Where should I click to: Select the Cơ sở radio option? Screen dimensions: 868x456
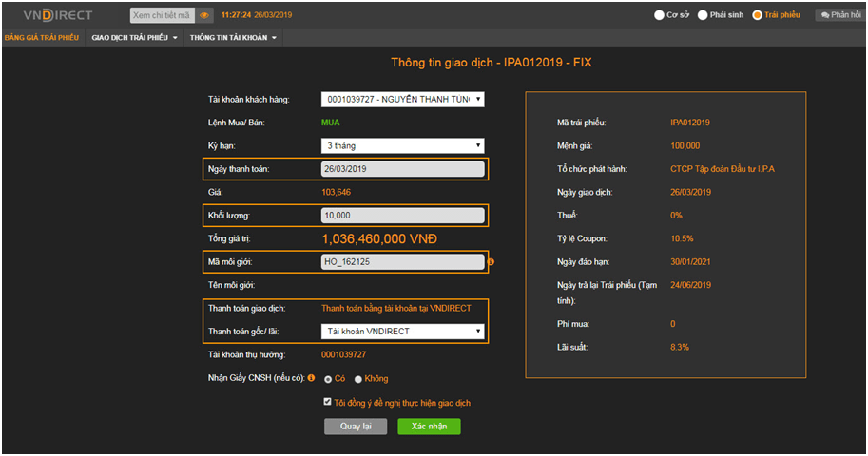point(660,15)
